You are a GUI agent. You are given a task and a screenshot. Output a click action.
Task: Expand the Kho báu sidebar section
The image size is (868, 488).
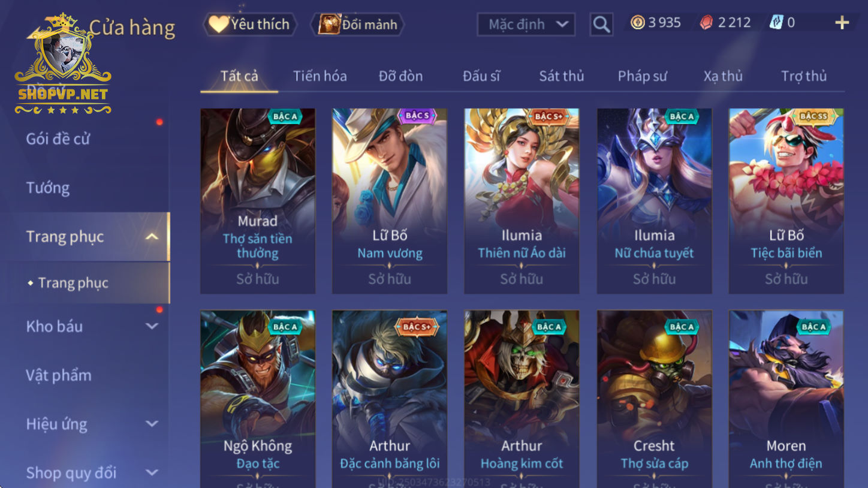tap(152, 326)
